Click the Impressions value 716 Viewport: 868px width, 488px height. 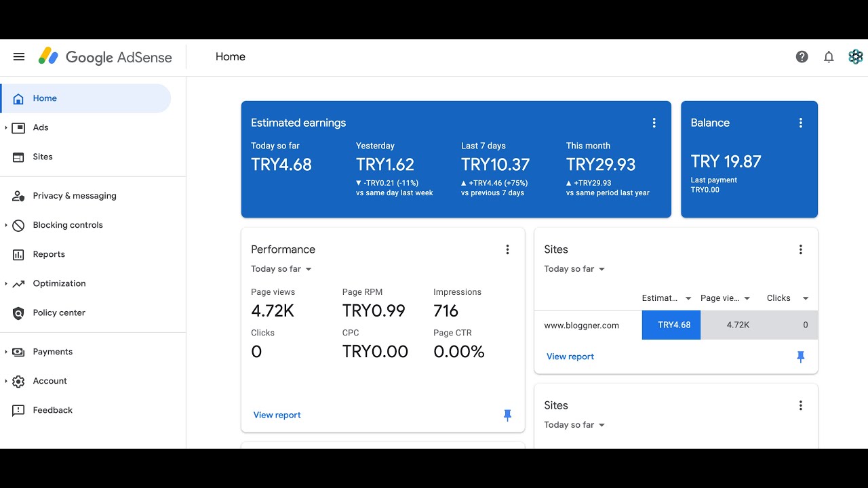[446, 311]
